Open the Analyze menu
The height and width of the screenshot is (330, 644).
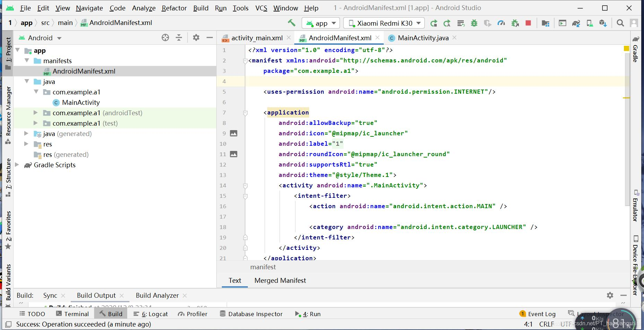click(143, 8)
